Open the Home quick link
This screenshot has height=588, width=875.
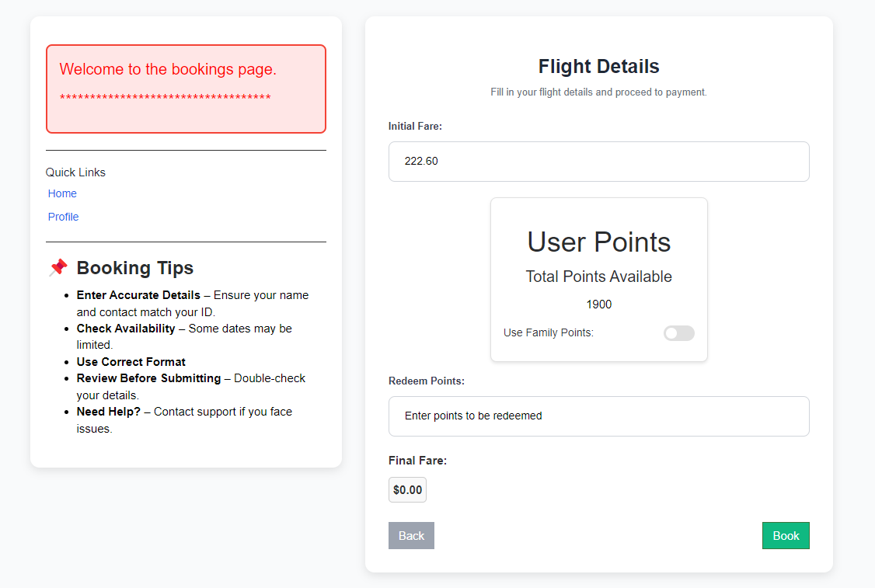point(62,193)
